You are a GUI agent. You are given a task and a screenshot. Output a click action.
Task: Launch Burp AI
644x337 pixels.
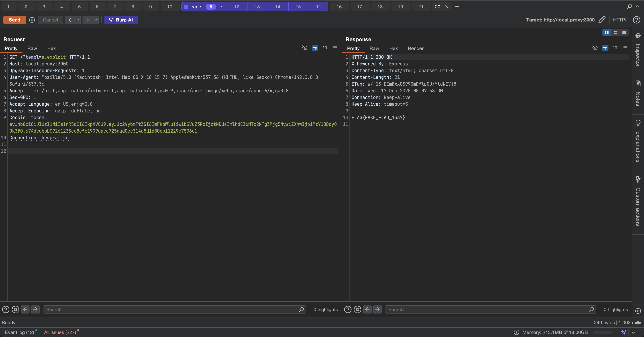(x=121, y=20)
